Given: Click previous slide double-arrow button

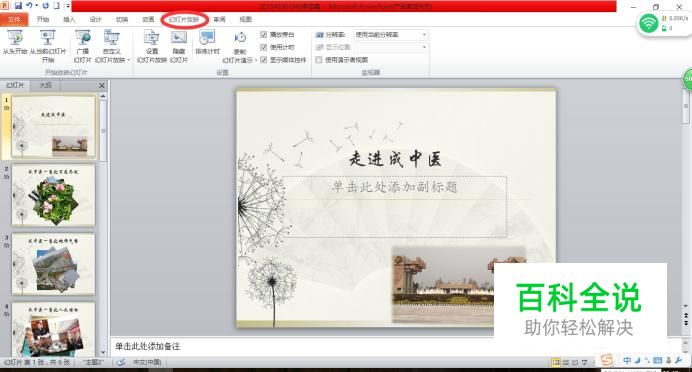Looking at the screenshot, I should point(686,316).
